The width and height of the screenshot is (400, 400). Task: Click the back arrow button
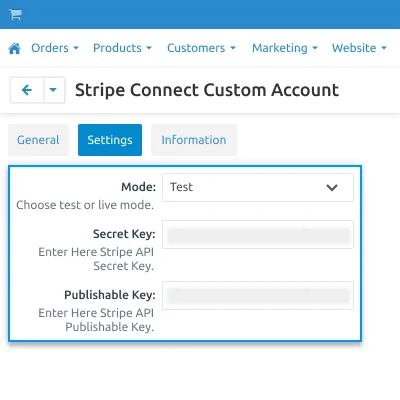(27, 90)
